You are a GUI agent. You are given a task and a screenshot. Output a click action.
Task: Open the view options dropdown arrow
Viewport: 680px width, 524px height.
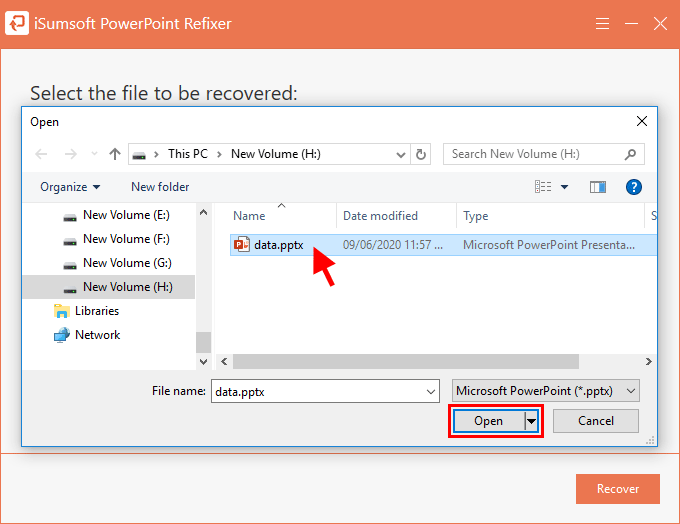pyautogui.click(x=564, y=187)
